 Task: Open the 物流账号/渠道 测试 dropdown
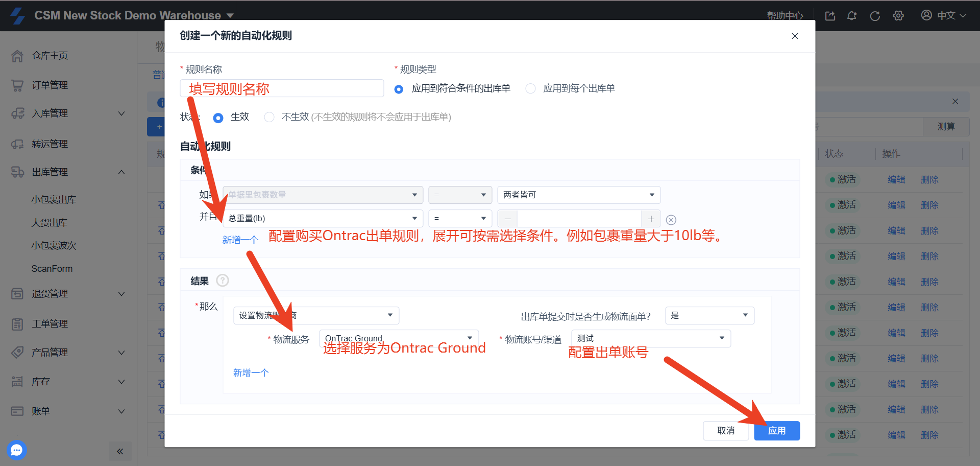(651, 338)
